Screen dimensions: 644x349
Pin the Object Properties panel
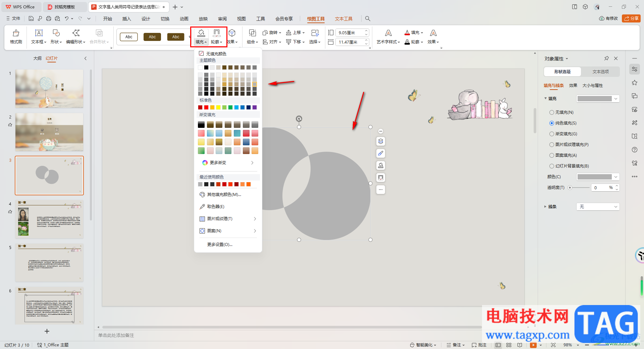[x=606, y=58]
